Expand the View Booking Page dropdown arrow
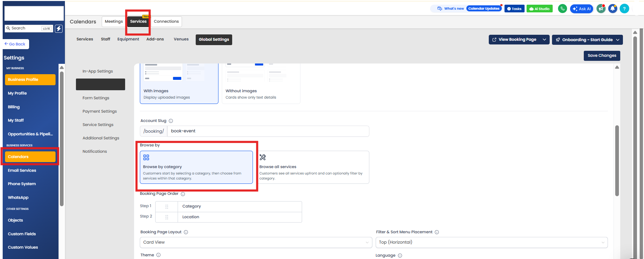644x259 pixels. point(544,40)
